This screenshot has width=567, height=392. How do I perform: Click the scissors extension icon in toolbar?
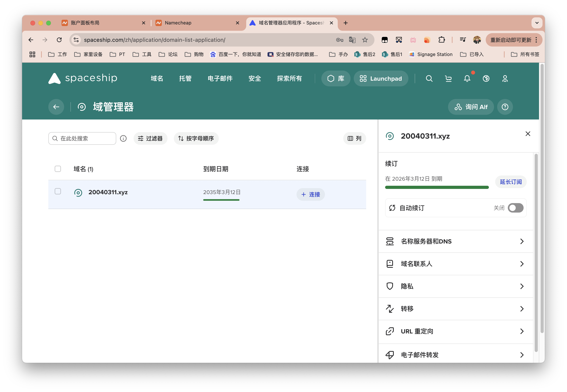point(399,40)
